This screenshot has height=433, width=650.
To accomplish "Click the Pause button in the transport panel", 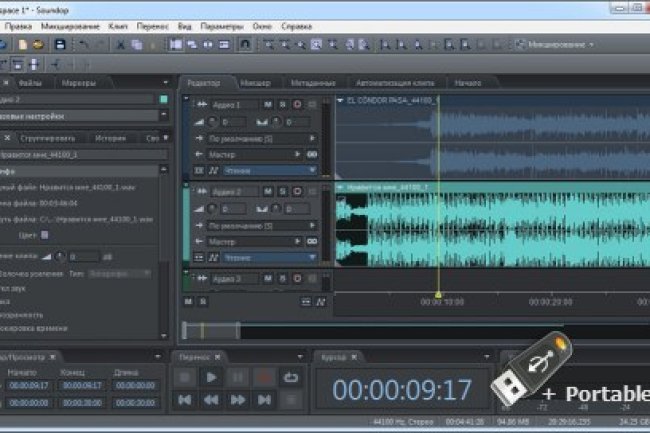I will [x=238, y=377].
